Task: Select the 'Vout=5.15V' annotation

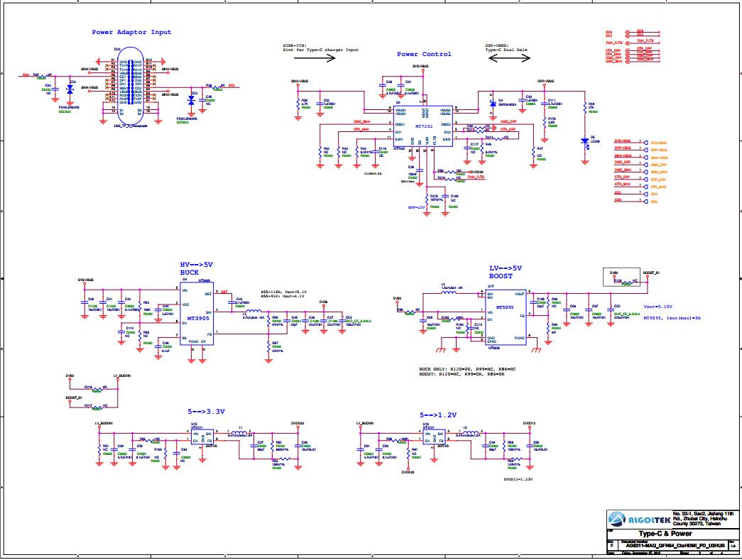Action: pyautogui.click(x=658, y=307)
